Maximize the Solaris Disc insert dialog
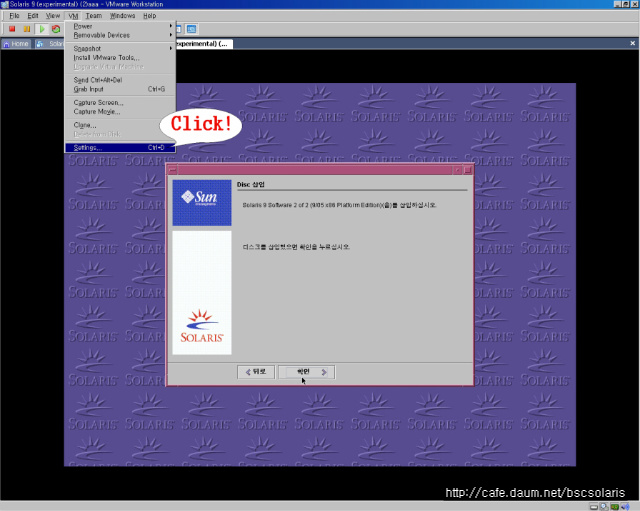Viewport: 640px width, 511px height. (x=468, y=169)
